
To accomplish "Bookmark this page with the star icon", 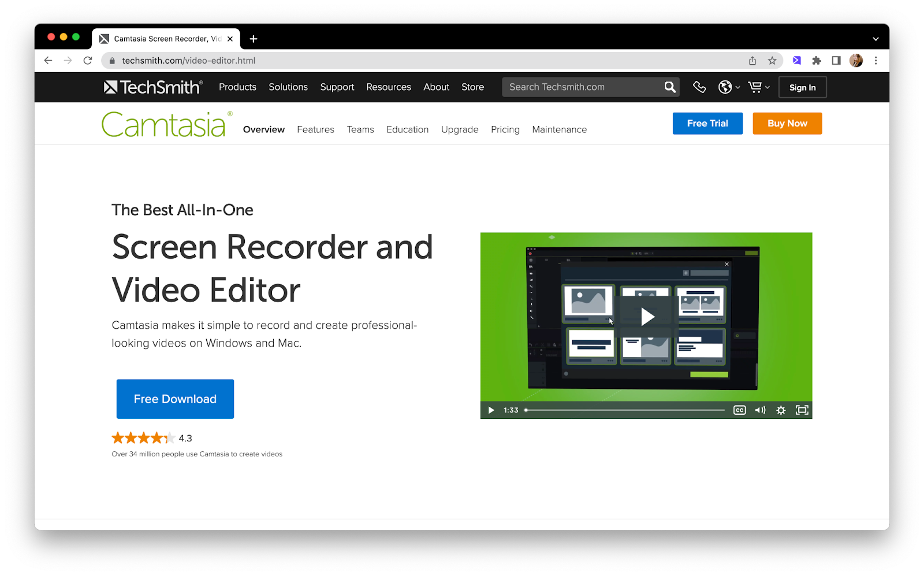I will (772, 61).
